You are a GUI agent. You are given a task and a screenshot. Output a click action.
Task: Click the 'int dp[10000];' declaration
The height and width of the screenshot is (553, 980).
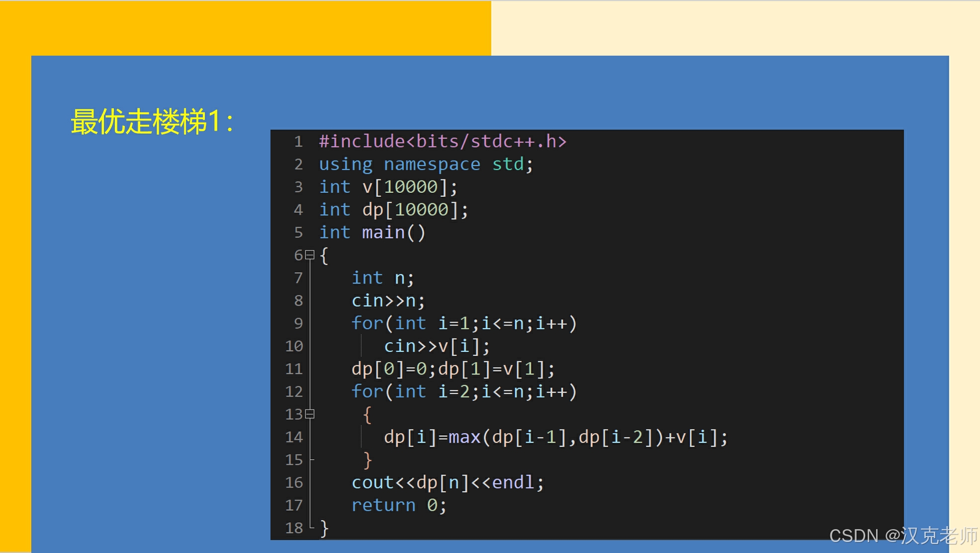pyautogui.click(x=393, y=210)
